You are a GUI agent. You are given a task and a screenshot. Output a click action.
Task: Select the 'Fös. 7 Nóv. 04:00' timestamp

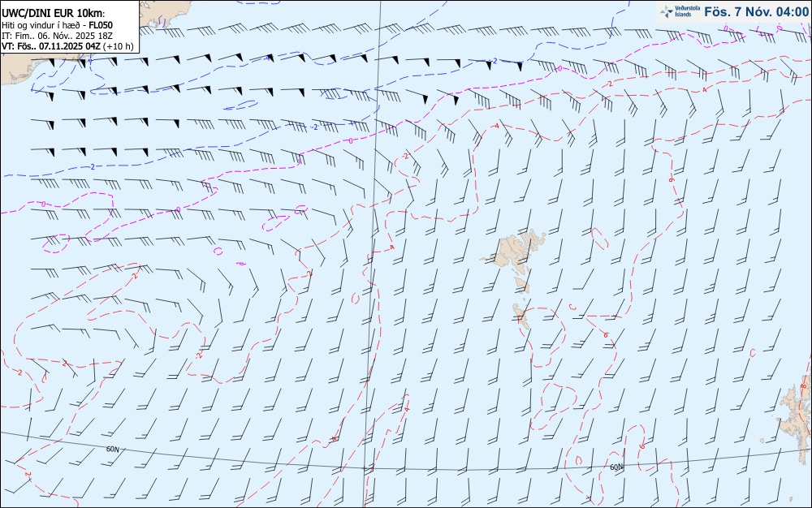click(x=756, y=11)
